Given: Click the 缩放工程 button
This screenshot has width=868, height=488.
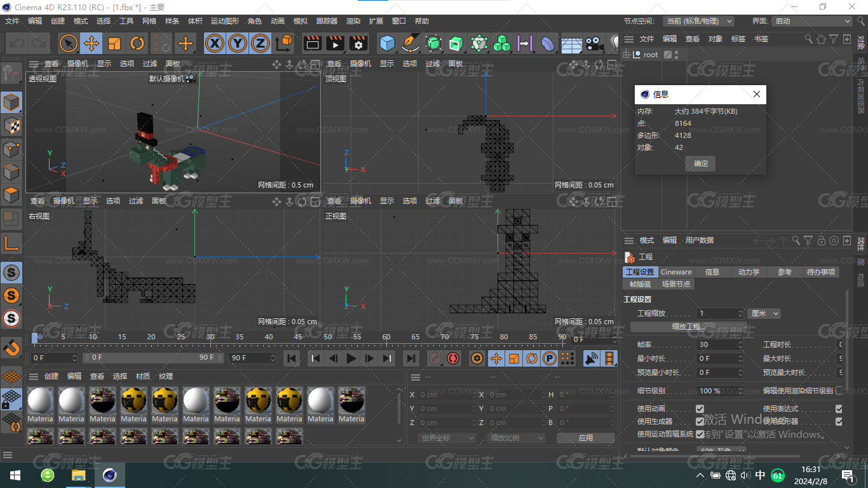Looking at the screenshot, I should [x=689, y=327].
